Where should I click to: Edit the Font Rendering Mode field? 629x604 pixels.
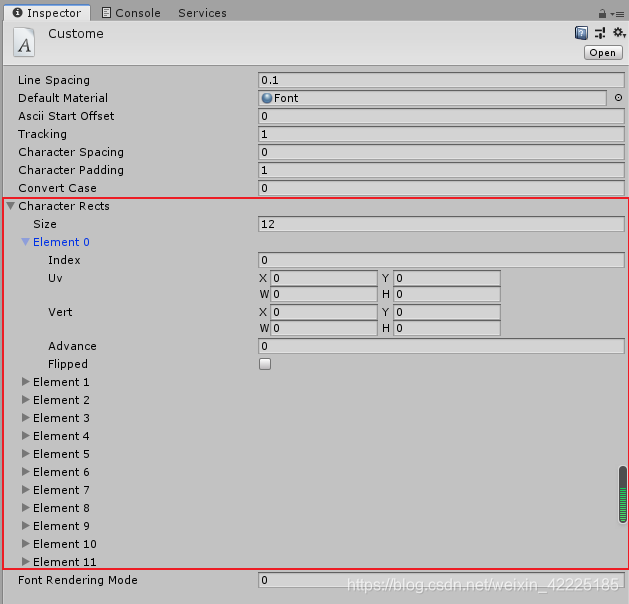click(x=441, y=580)
